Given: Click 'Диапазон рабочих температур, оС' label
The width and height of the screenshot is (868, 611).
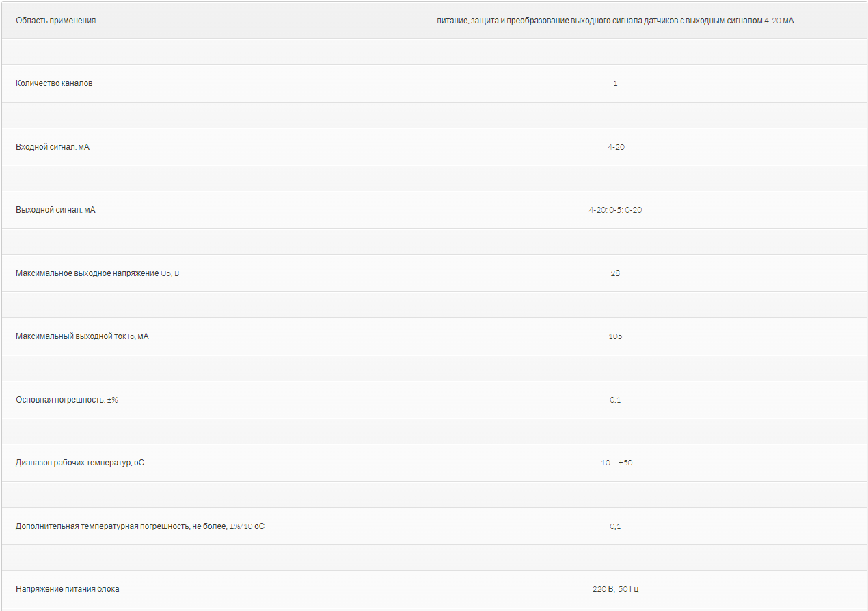Looking at the screenshot, I should 80,463.
